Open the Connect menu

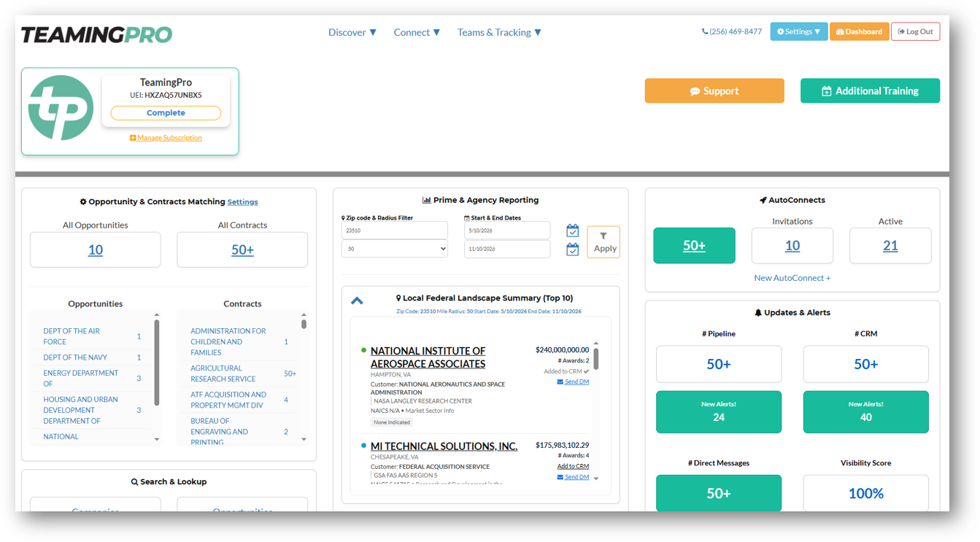click(417, 32)
